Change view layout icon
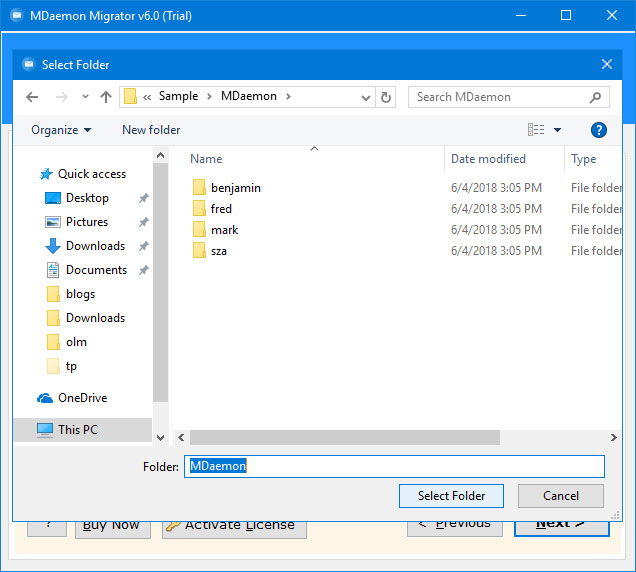 536,130
